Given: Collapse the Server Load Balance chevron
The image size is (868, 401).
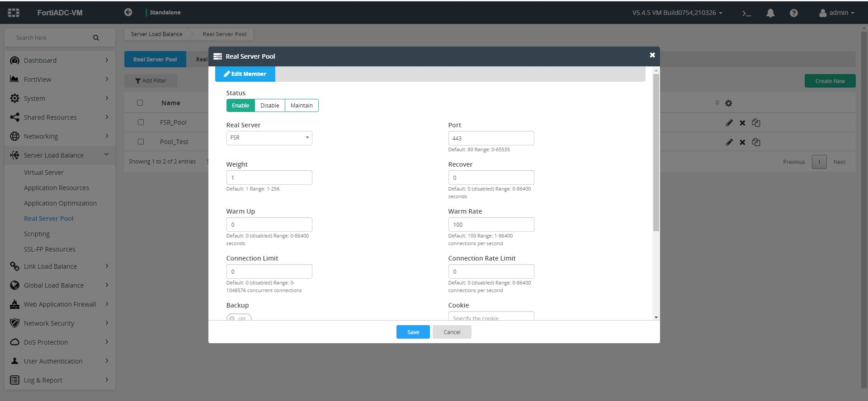Looking at the screenshot, I should [106, 154].
